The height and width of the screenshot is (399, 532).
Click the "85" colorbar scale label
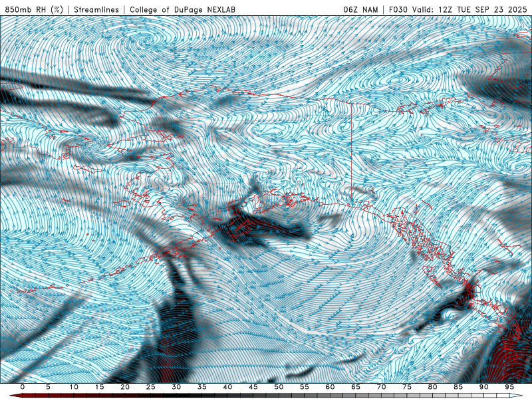tap(458, 387)
